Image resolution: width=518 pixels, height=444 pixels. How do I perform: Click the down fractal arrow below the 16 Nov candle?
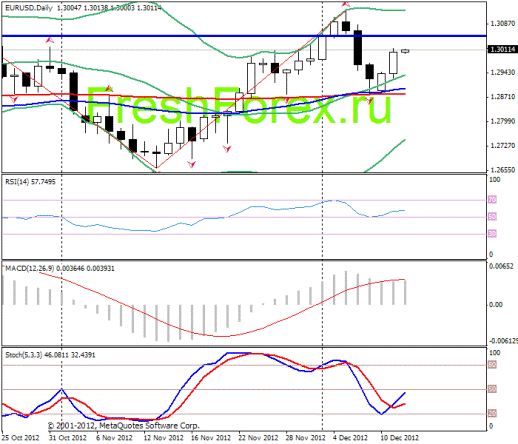coord(192,164)
